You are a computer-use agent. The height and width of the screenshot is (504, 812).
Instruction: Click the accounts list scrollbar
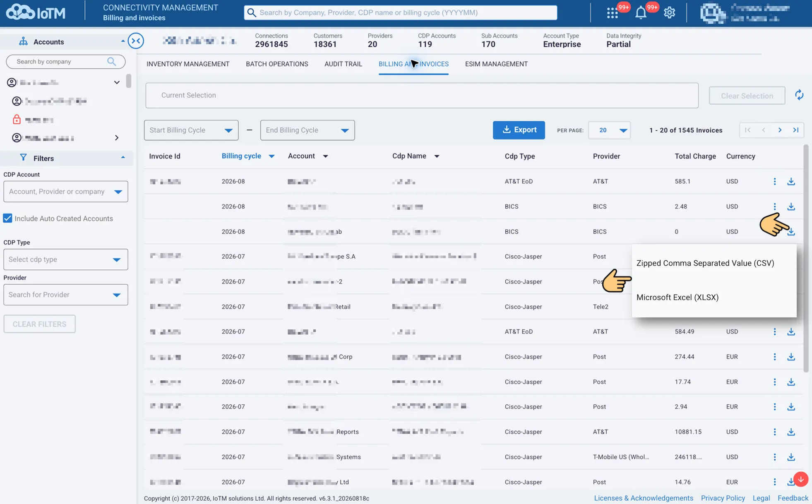(x=129, y=81)
